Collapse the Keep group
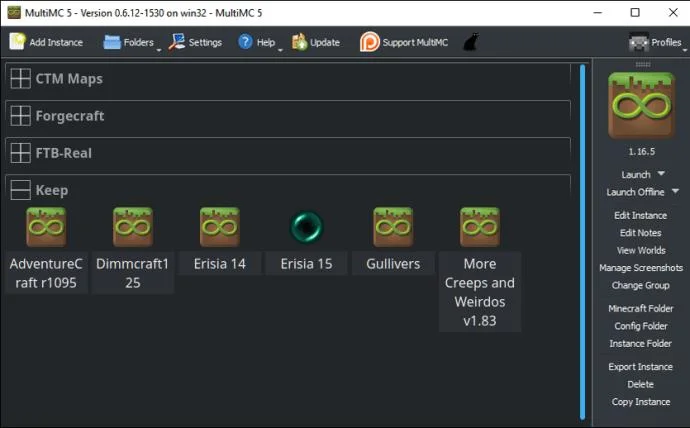Image resolution: width=690 pixels, height=428 pixels. click(x=21, y=190)
